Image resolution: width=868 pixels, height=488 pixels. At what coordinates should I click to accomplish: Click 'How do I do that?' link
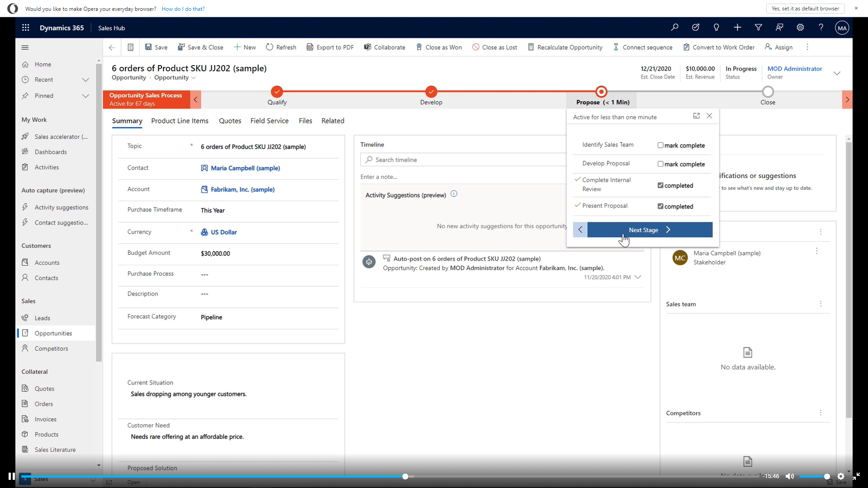point(183,9)
